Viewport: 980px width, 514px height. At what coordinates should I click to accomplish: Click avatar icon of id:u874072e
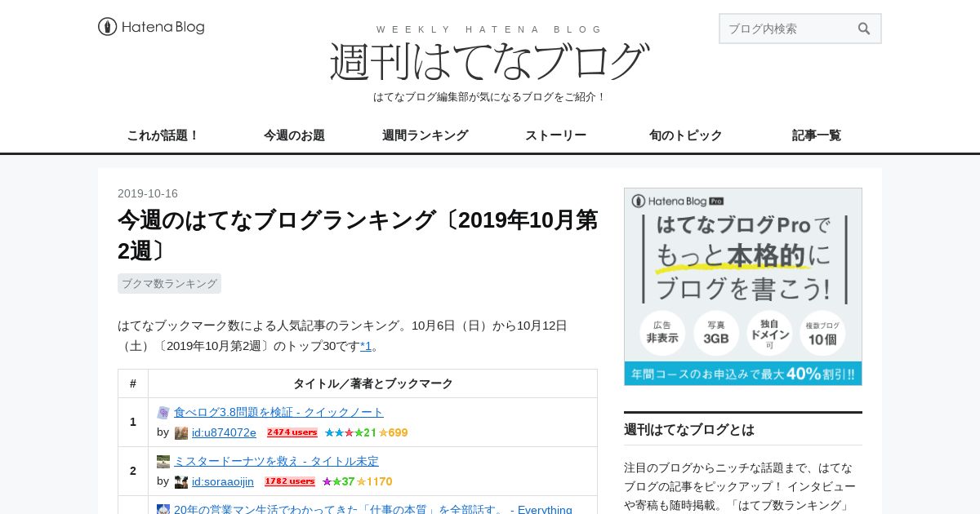pos(181,433)
